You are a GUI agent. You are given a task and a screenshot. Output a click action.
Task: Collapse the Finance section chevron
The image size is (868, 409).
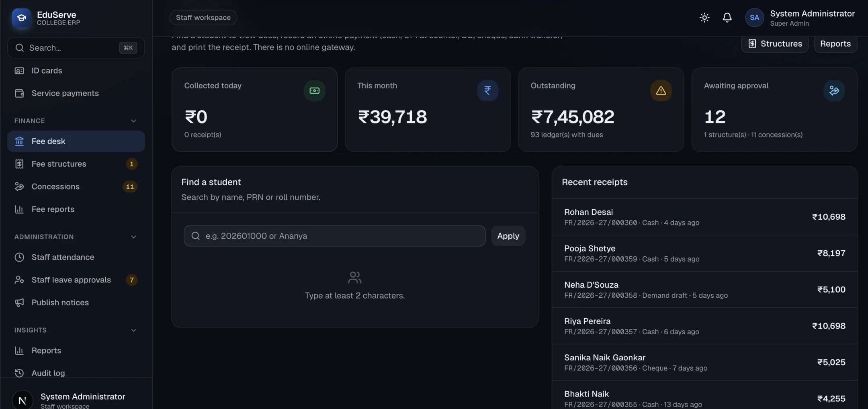(x=133, y=121)
